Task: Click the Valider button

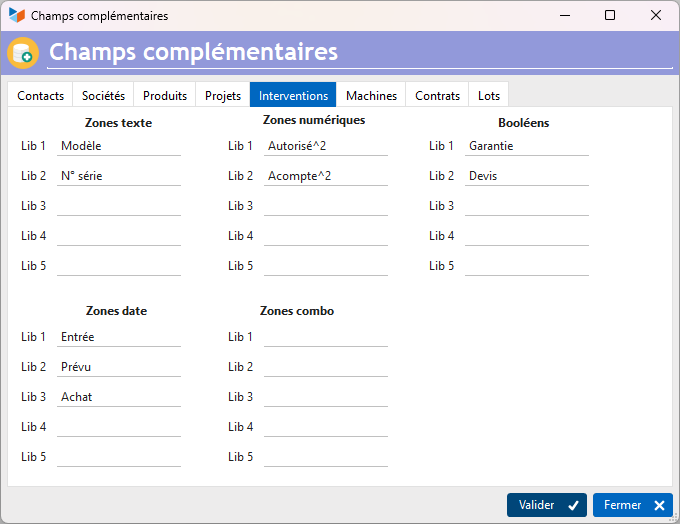Action: pos(547,505)
